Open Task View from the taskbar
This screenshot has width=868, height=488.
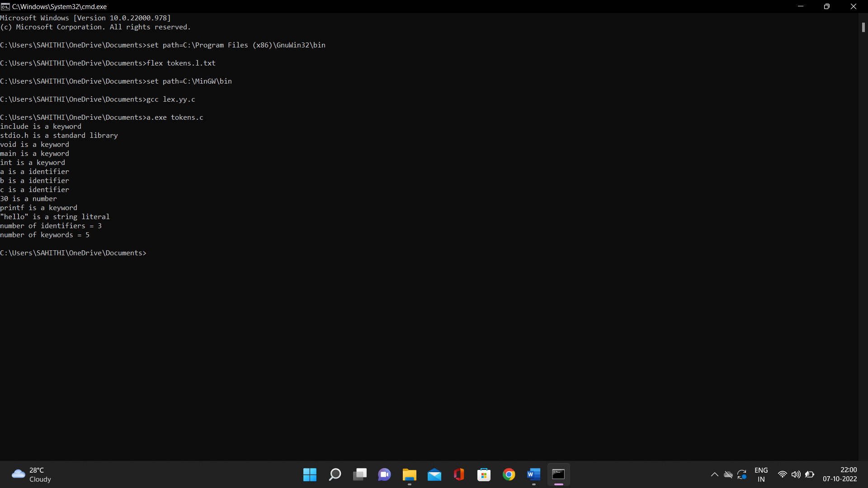click(x=360, y=474)
